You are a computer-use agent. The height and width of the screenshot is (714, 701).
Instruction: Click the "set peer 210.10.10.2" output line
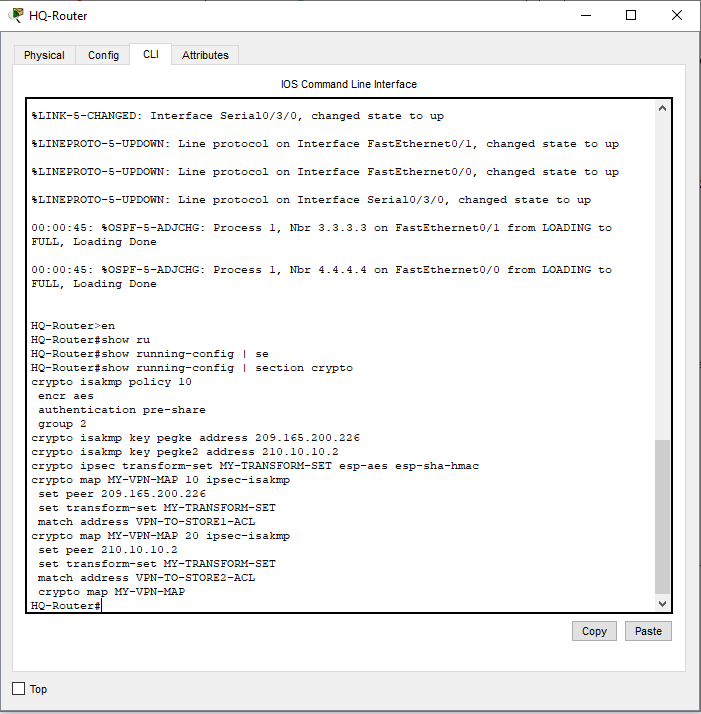click(x=107, y=550)
